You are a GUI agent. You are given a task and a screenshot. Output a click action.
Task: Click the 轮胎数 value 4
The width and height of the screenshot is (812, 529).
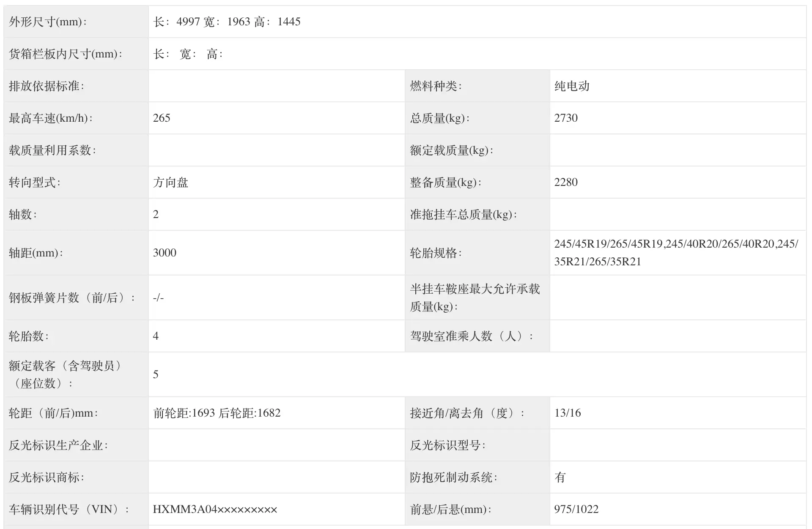tap(156, 336)
